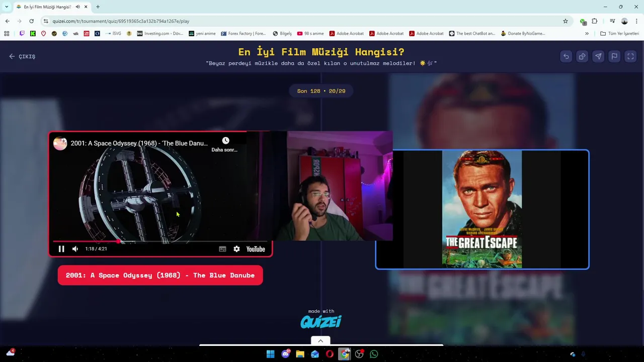Open the Chrome three-dot menu
644x362 pixels.
click(637, 21)
